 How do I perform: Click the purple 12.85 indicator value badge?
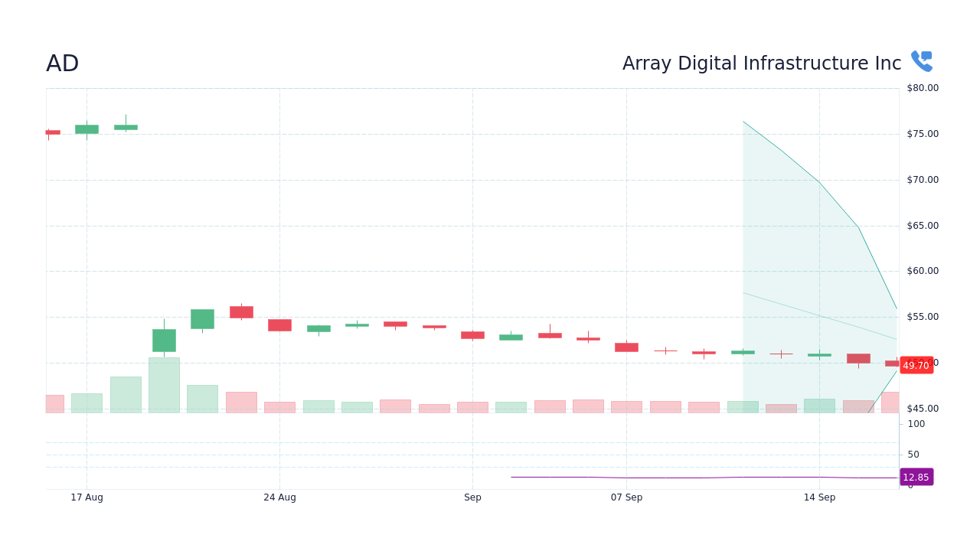916,477
